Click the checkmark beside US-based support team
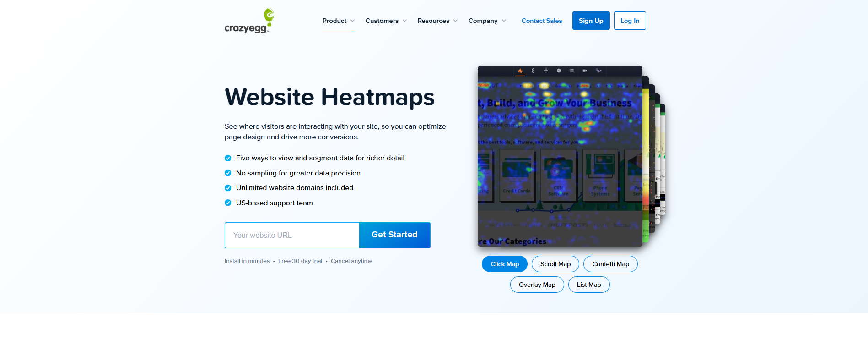868x340 pixels. [228, 203]
